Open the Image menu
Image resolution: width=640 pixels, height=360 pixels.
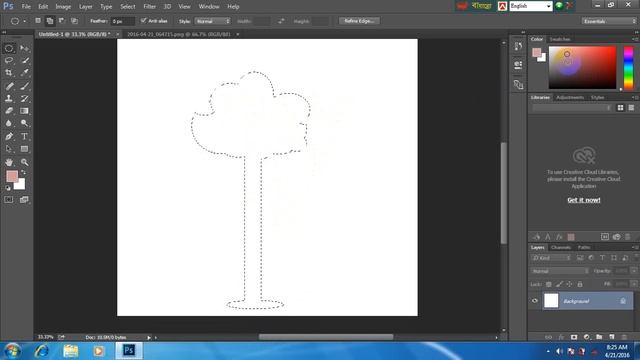[63, 7]
